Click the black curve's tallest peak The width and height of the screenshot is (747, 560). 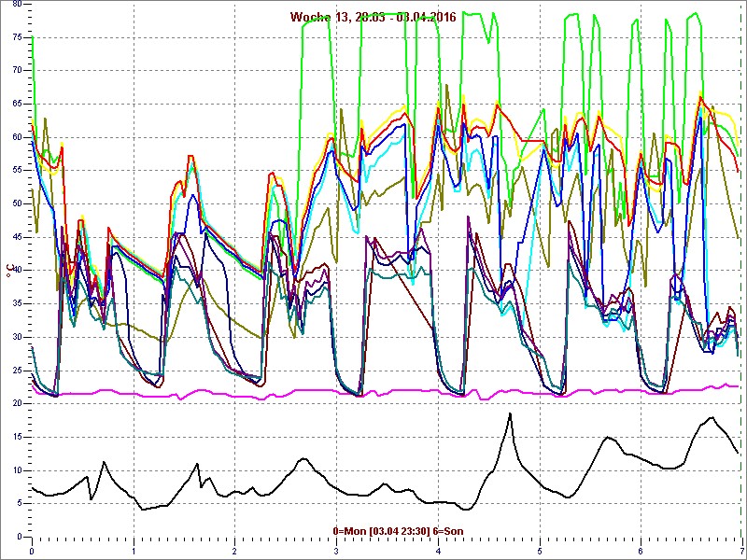(x=510, y=413)
